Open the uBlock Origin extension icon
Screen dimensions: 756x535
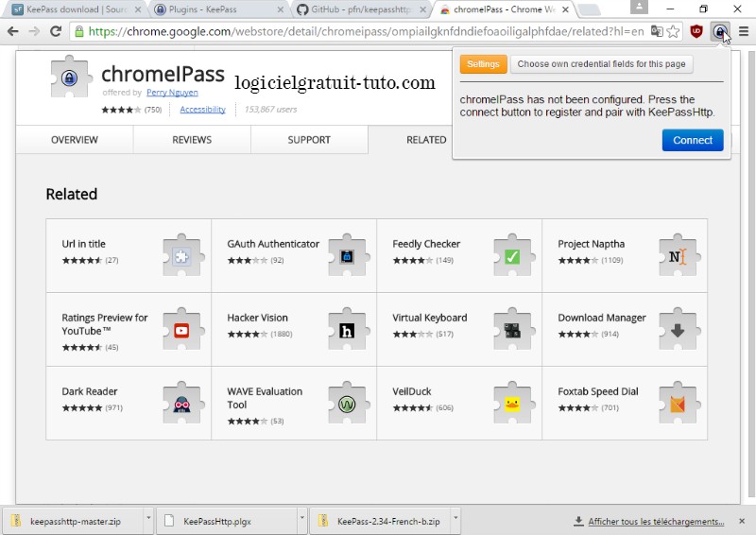[x=696, y=31]
